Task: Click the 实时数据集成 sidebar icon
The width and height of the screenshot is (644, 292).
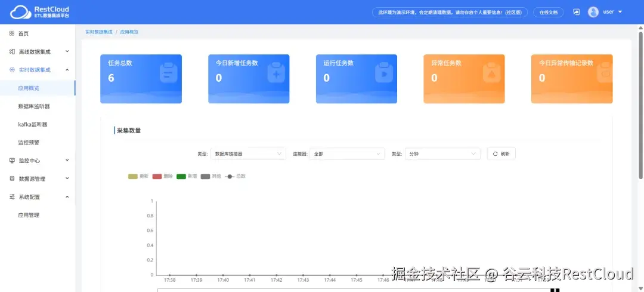Action: pos(12,70)
